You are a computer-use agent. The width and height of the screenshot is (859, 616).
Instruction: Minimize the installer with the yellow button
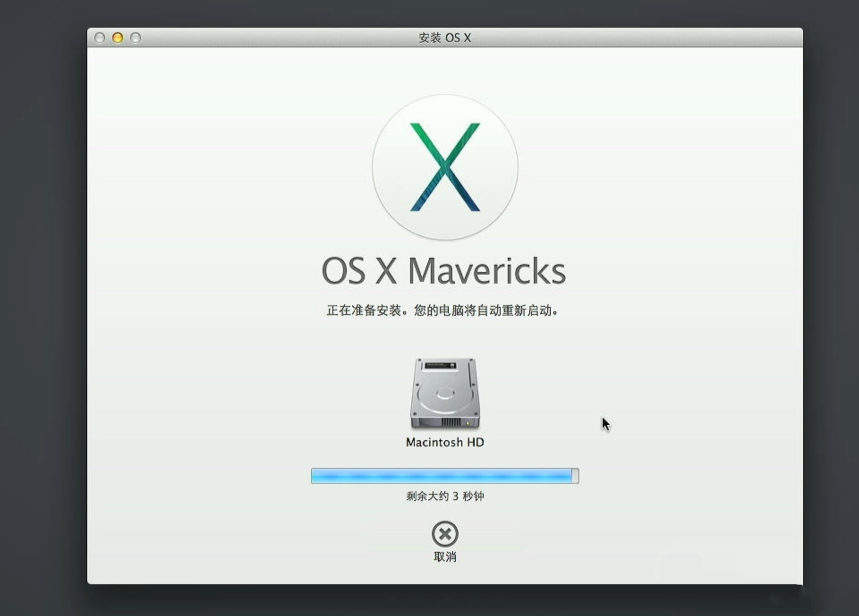point(118,38)
